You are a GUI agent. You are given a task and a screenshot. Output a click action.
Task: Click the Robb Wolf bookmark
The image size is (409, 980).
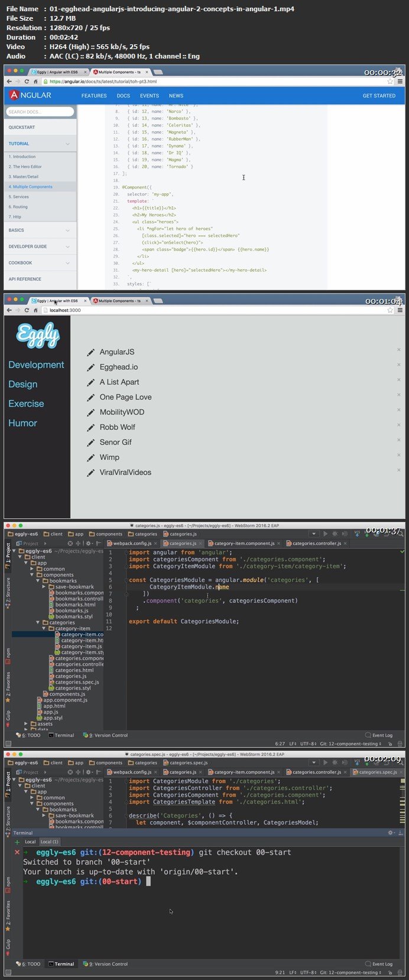(x=118, y=427)
